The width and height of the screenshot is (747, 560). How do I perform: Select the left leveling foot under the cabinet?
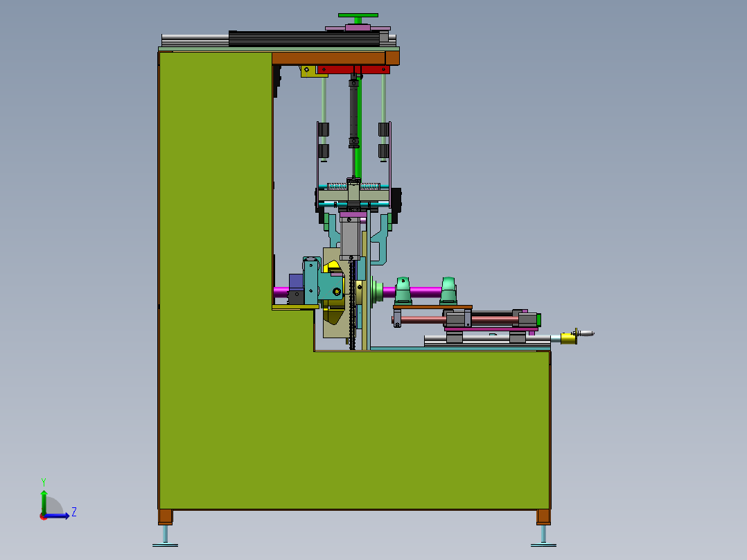166,536
